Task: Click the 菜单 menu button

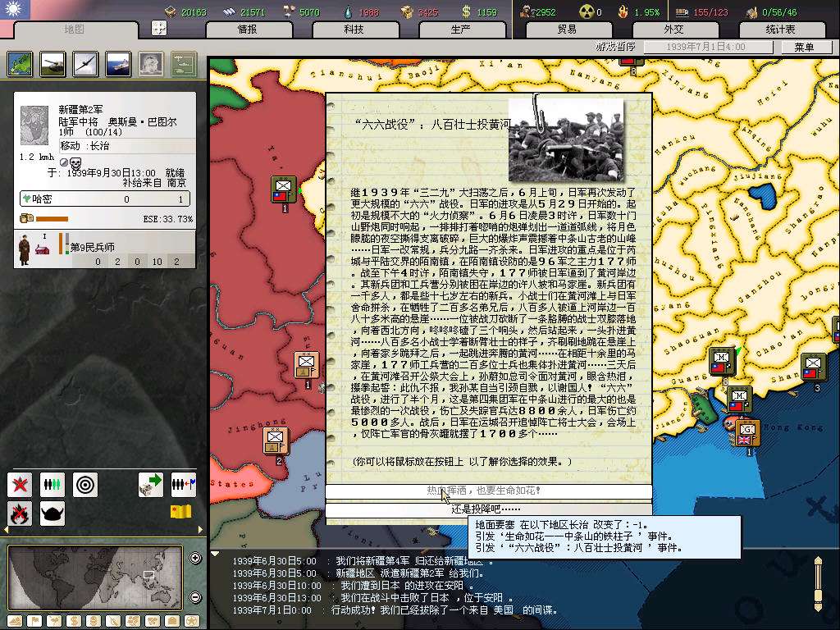Action: coord(804,48)
